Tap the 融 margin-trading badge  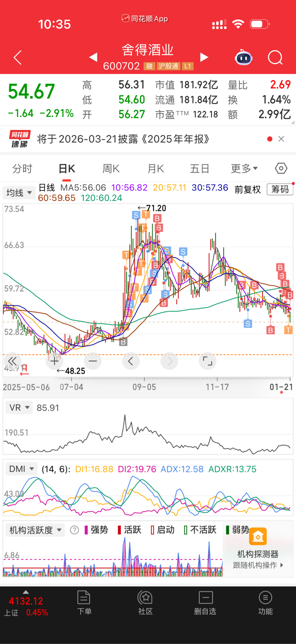(x=149, y=66)
